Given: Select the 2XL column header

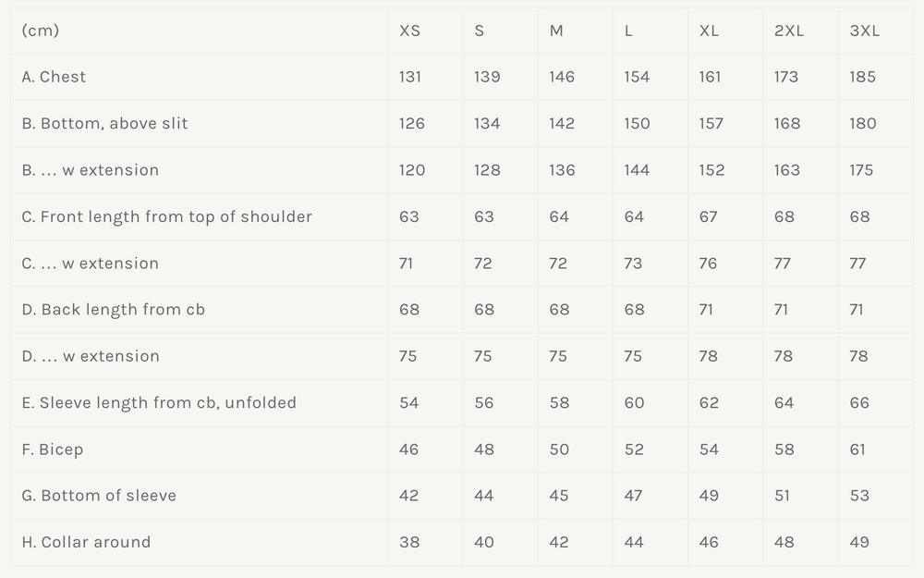Looking at the screenshot, I should (789, 31).
